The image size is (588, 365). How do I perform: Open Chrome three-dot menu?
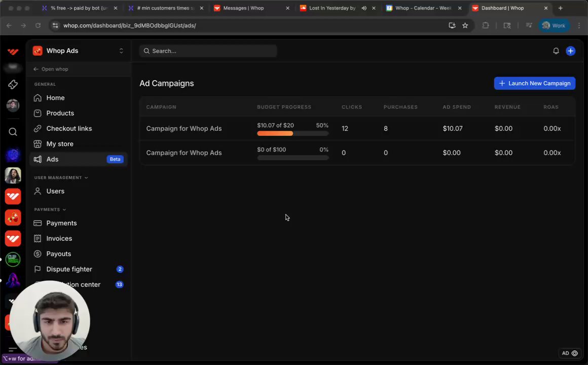coord(579,25)
